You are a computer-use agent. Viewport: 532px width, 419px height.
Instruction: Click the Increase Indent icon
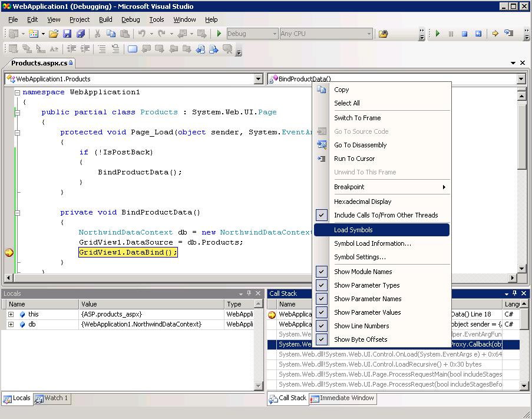tap(85, 49)
